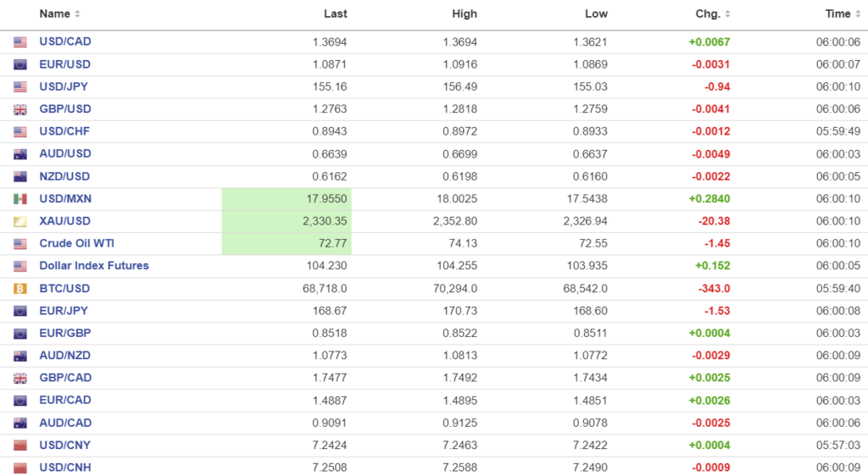Viewport: 868px width, 476px height.
Task: Click the Last column header
Action: (336, 14)
